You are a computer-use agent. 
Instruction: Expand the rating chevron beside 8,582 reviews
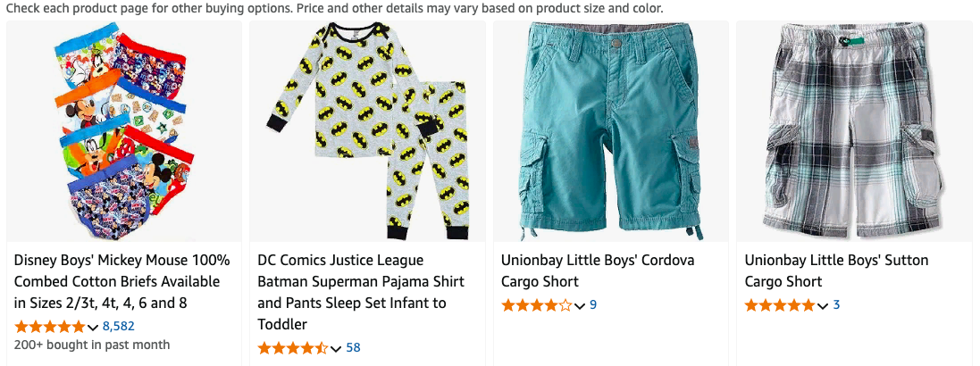click(x=93, y=327)
